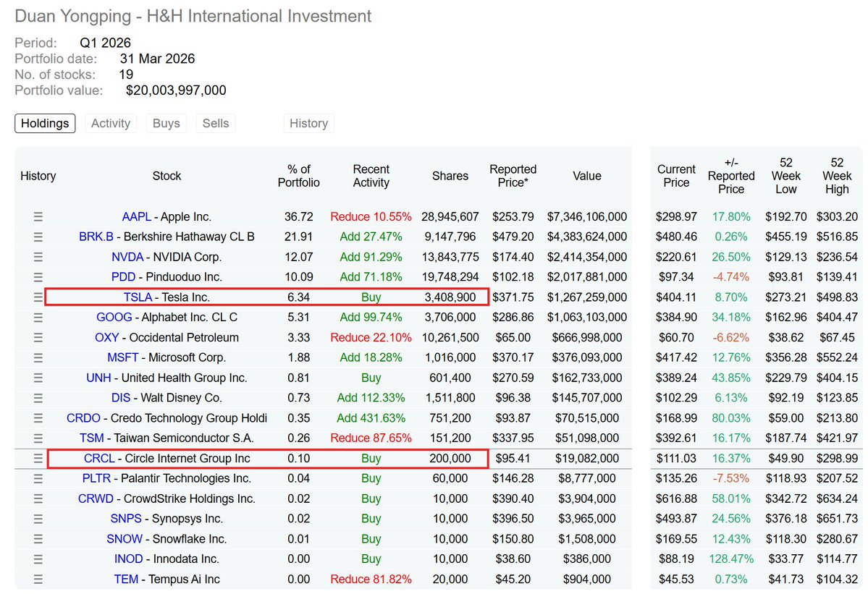868x594 pixels.
Task: Open history icon for CRWD row
Action: [x=38, y=499]
